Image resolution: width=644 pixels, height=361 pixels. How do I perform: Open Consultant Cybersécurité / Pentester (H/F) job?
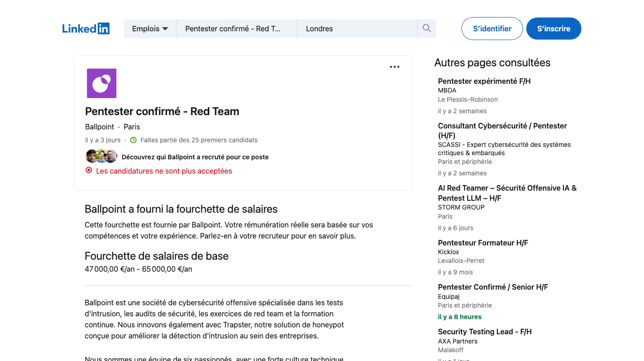pyautogui.click(x=502, y=130)
